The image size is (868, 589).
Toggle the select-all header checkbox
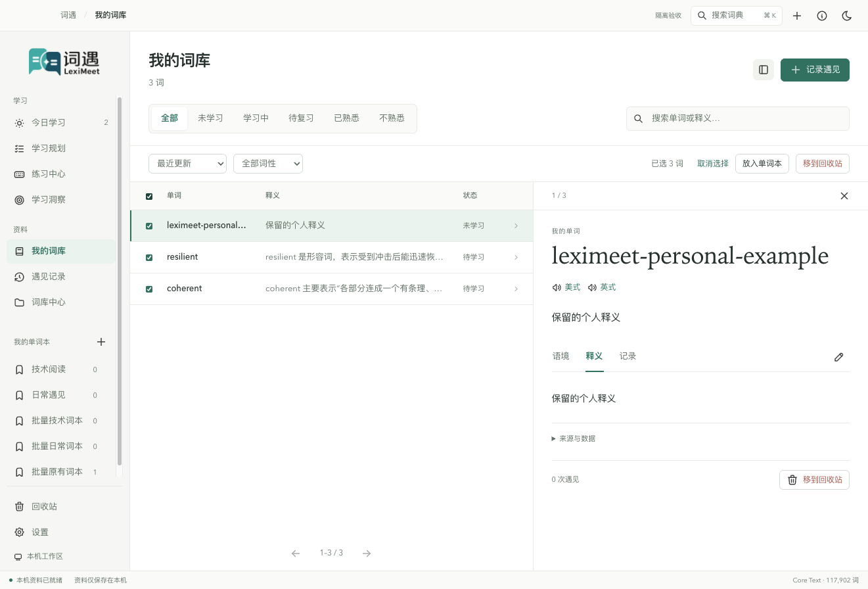click(149, 196)
